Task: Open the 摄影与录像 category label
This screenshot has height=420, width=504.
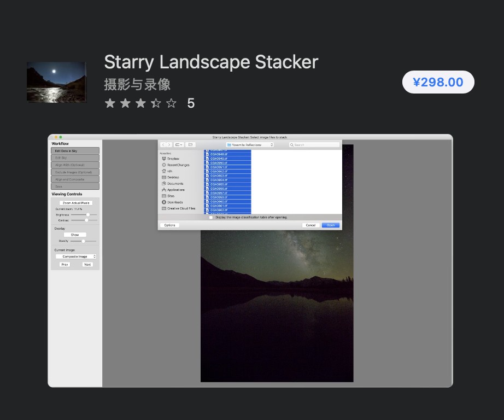Action: (x=137, y=85)
